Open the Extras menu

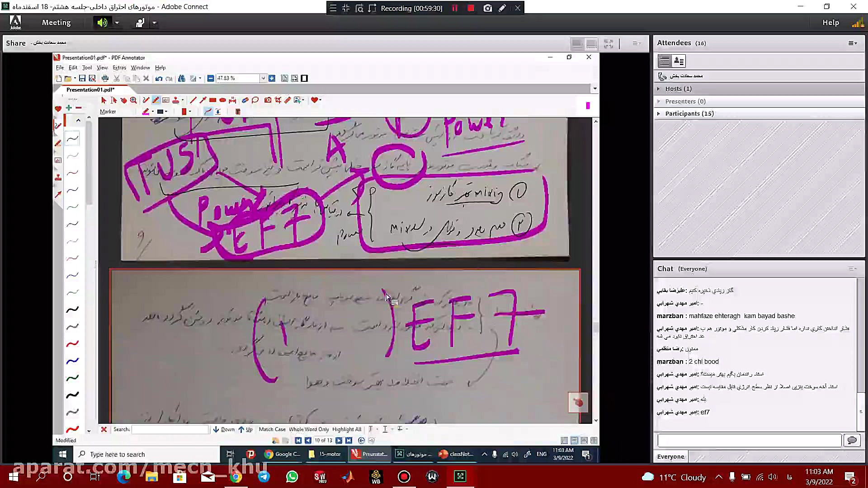[x=119, y=68]
